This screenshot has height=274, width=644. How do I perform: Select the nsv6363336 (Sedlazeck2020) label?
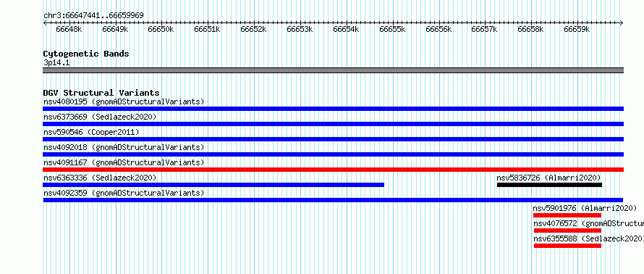coord(100,178)
